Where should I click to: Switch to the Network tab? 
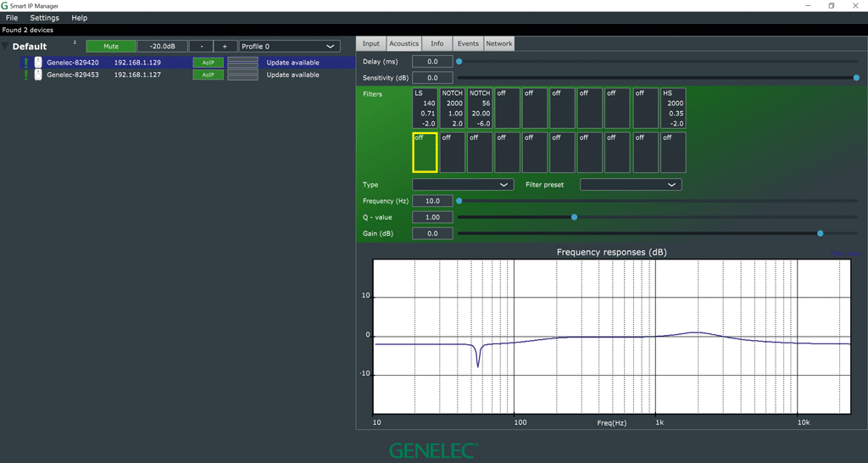pos(498,44)
